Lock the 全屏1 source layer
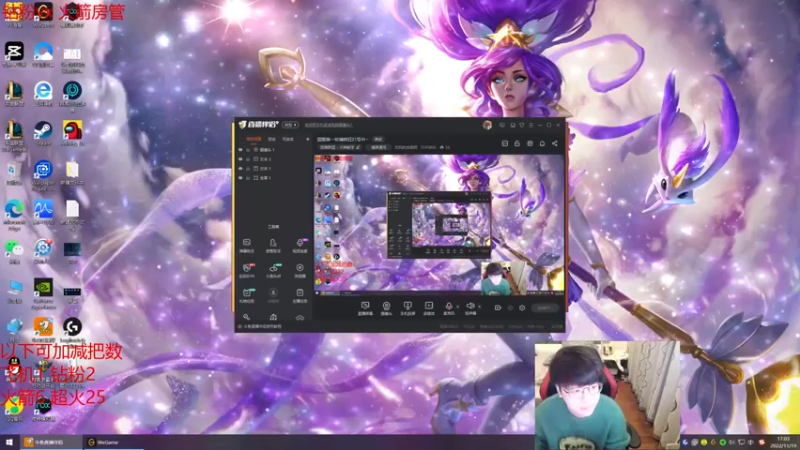 [248, 178]
